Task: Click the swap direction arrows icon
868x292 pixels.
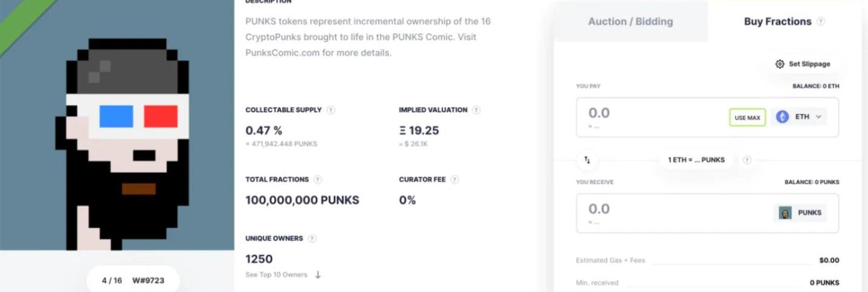Action: pyautogui.click(x=587, y=160)
